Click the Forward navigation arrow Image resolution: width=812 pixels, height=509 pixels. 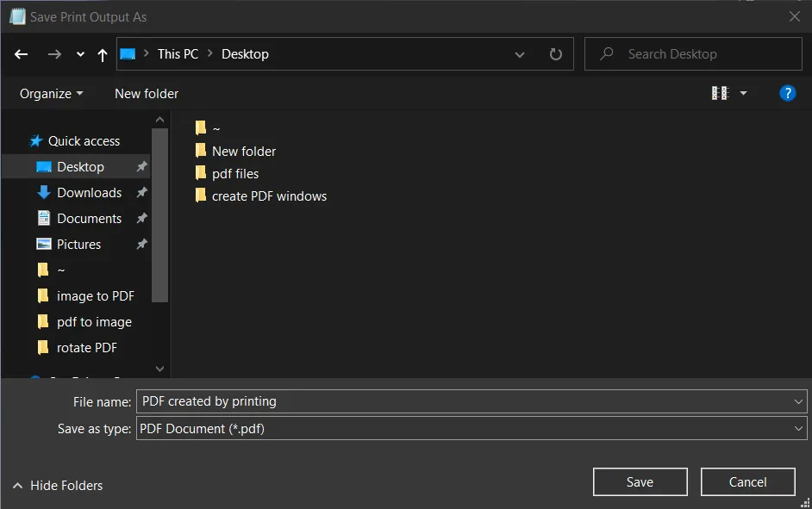[54, 54]
